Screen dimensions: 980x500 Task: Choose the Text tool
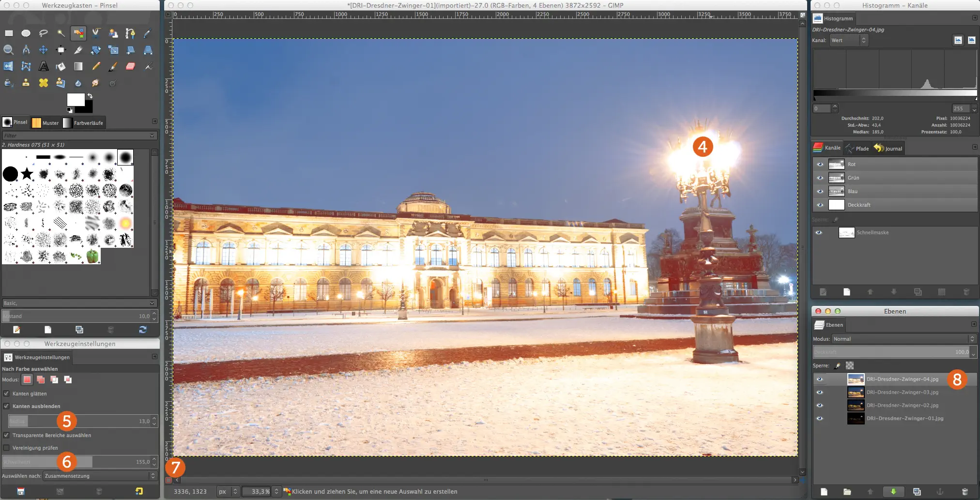[44, 66]
